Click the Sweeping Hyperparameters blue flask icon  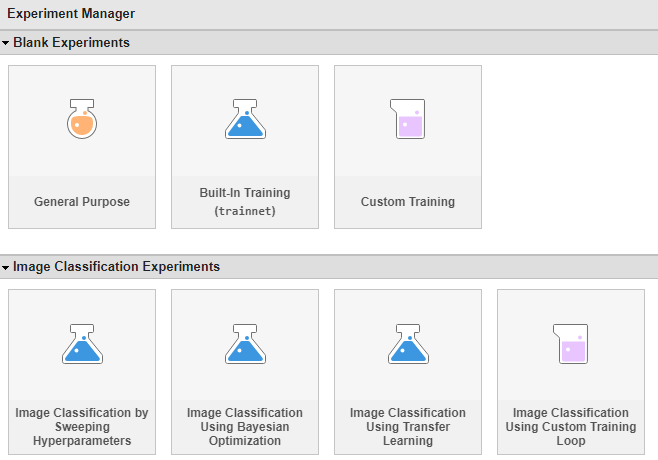[82, 344]
